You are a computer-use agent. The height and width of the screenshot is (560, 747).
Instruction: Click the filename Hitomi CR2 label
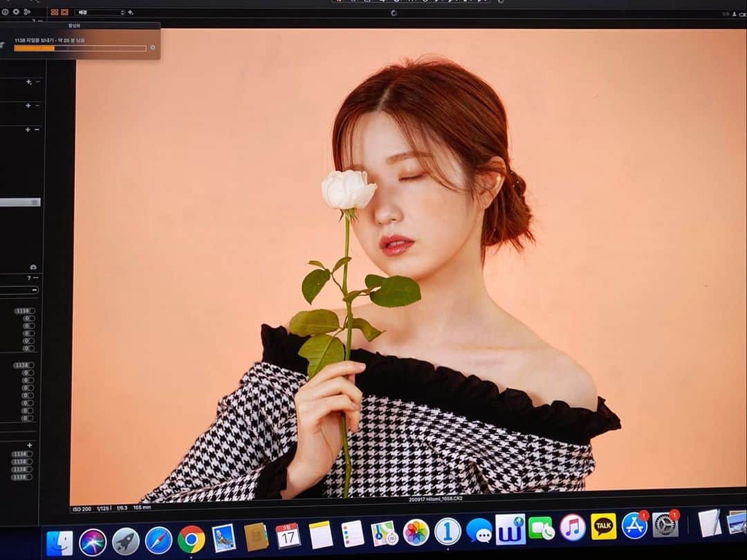pos(436,499)
